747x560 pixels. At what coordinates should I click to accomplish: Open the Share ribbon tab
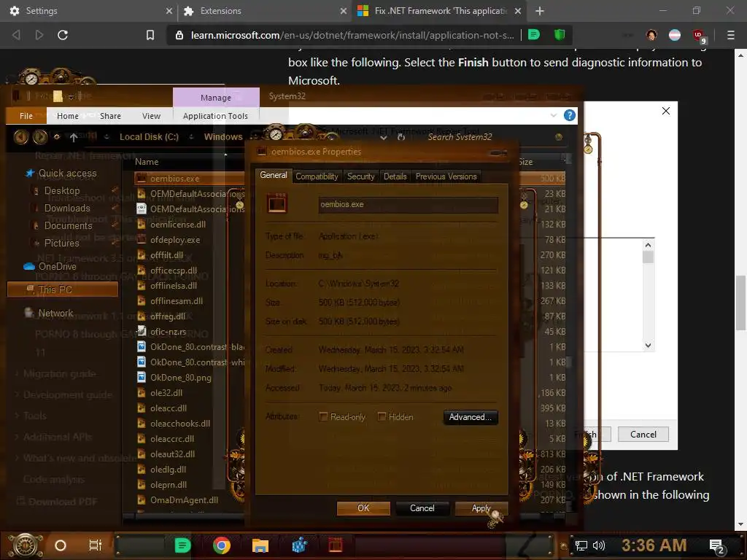pos(111,116)
